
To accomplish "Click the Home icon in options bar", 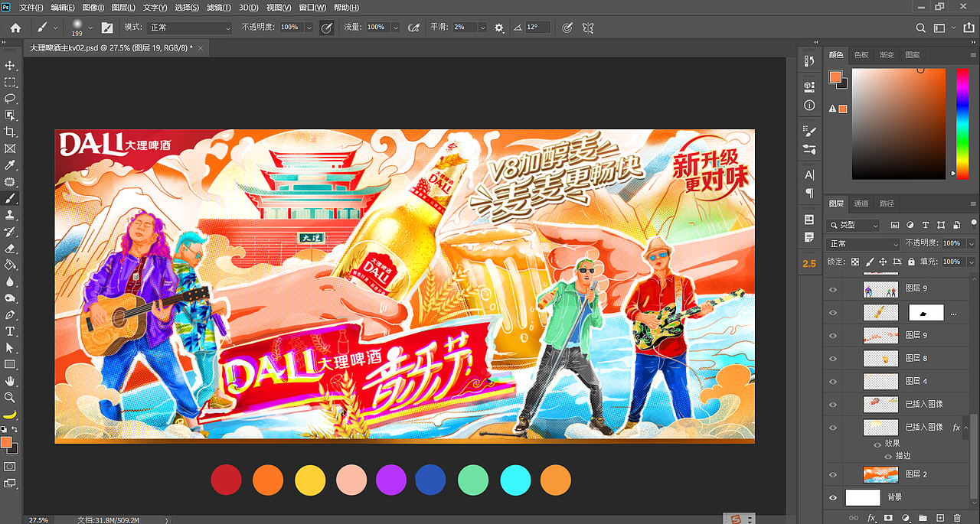I will click(x=15, y=28).
